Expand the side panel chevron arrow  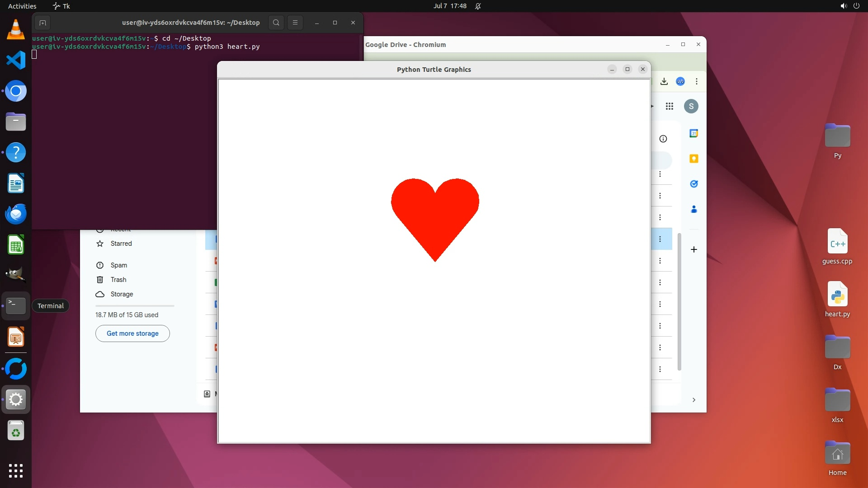pos(693,400)
